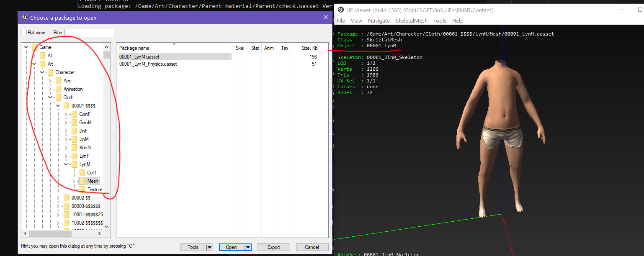Click the folder icon beside Col1

[82, 173]
